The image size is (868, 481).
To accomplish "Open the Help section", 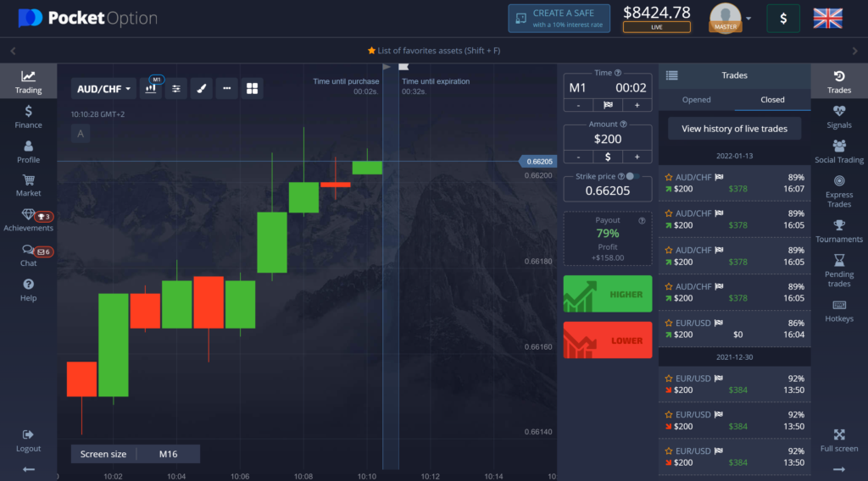I will (28, 290).
